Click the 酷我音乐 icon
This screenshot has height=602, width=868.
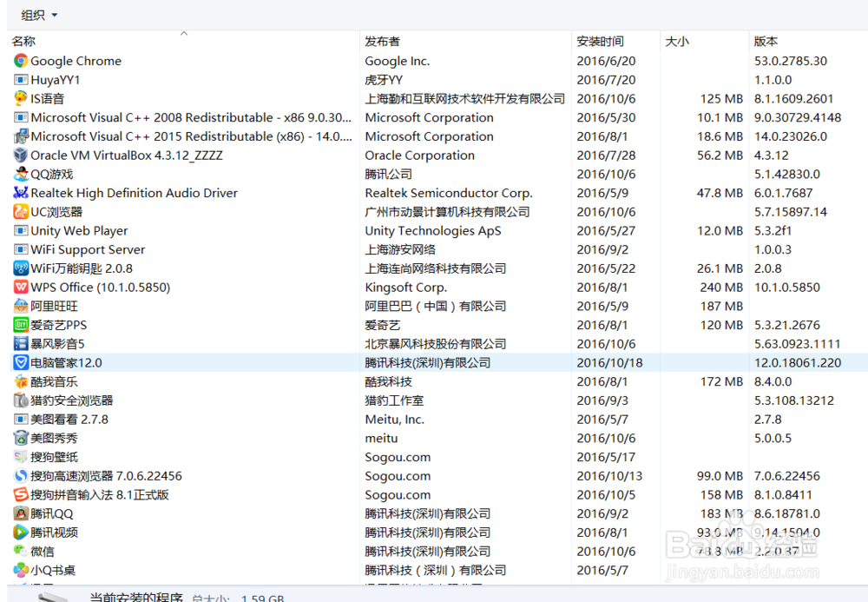click(x=21, y=381)
